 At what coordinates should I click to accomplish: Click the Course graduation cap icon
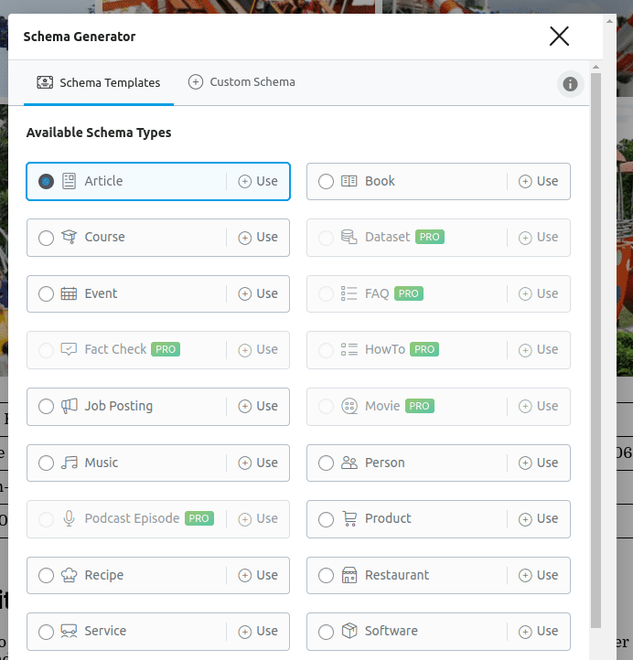click(69, 237)
